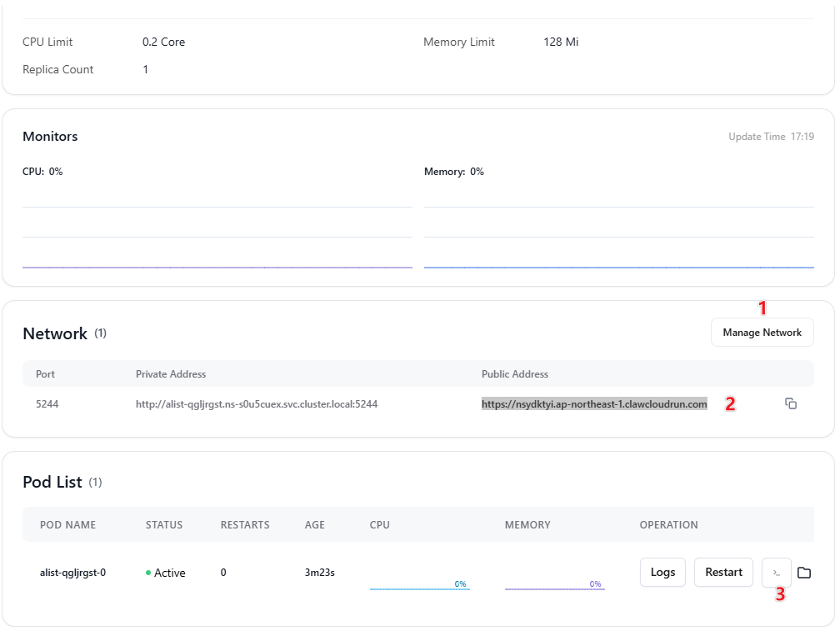Copy the public address with the copy icon
This screenshot has height=636, width=840.
tap(791, 403)
